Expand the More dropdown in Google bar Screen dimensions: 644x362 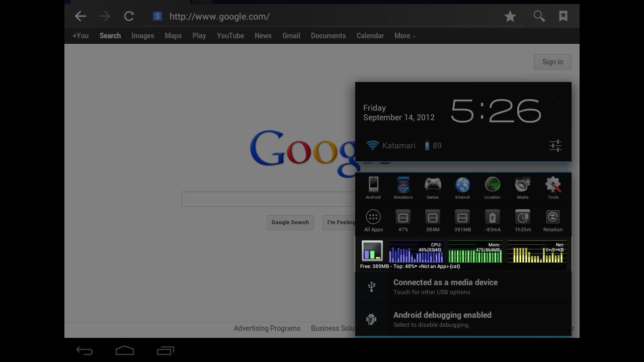coord(405,36)
